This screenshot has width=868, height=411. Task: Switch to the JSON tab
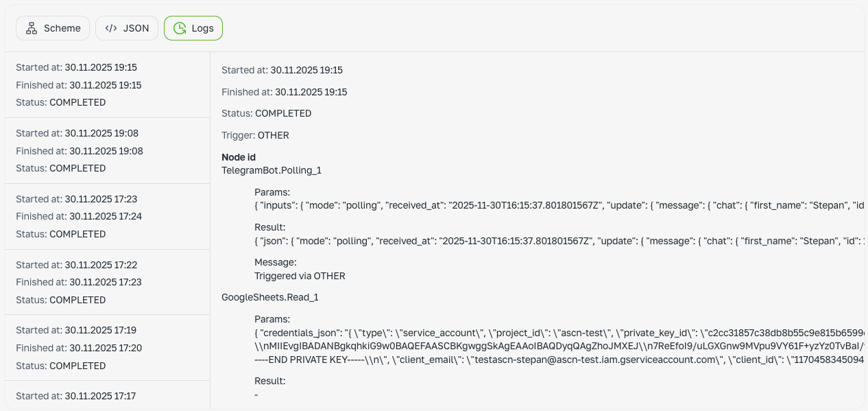[x=127, y=28]
